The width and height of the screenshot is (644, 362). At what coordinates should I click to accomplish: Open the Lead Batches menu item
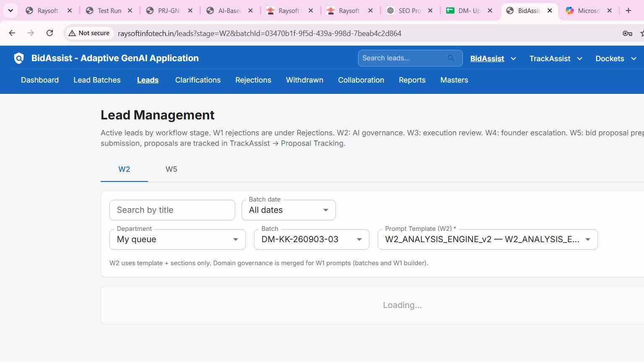(x=97, y=80)
